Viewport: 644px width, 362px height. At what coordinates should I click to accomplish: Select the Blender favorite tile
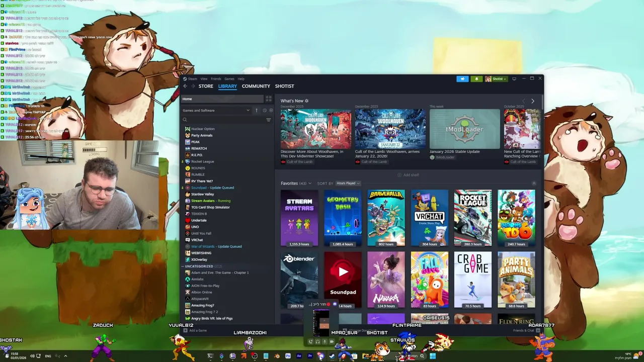click(x=299, y=280)
